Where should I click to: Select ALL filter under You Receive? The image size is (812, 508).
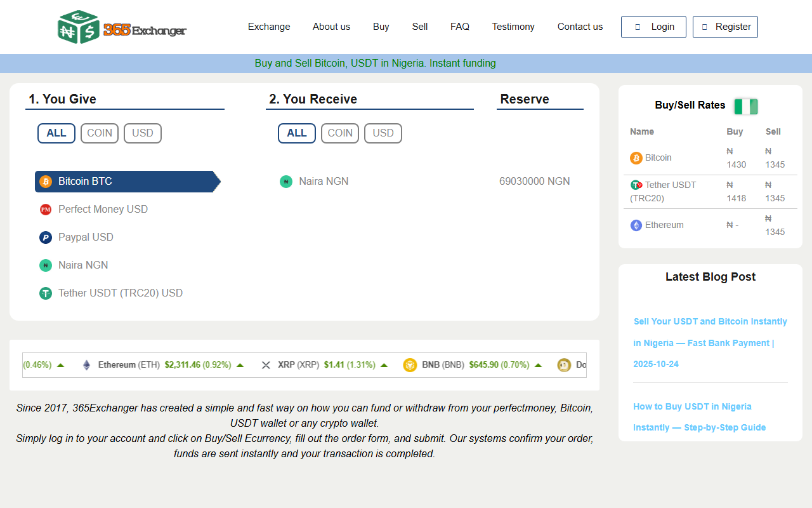[297, 133]
